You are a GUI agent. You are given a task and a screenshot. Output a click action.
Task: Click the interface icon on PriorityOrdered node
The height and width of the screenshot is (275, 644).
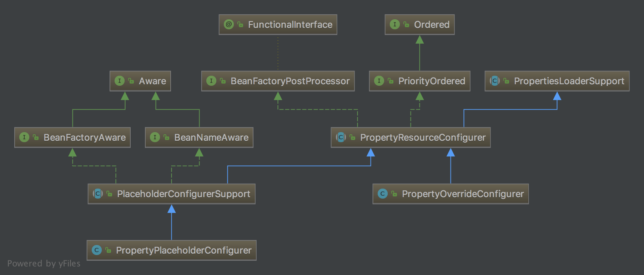pyautogui.click(x=379, y=81)
